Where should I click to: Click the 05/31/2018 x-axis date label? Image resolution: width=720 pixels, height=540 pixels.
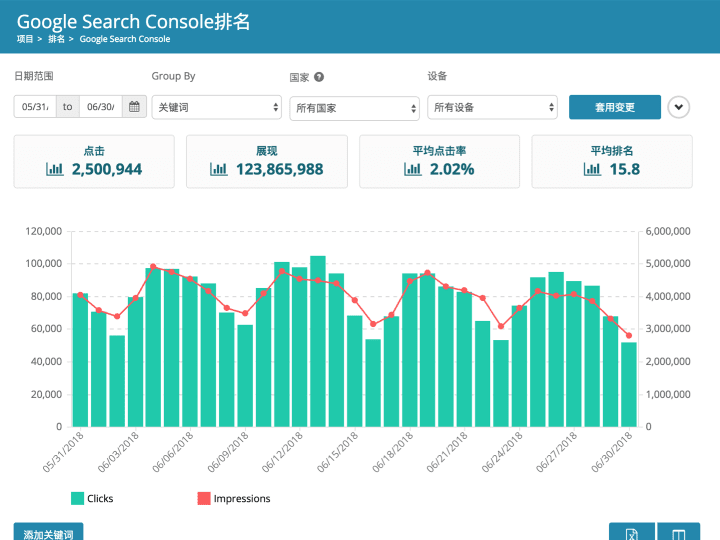tap(63, 452)
